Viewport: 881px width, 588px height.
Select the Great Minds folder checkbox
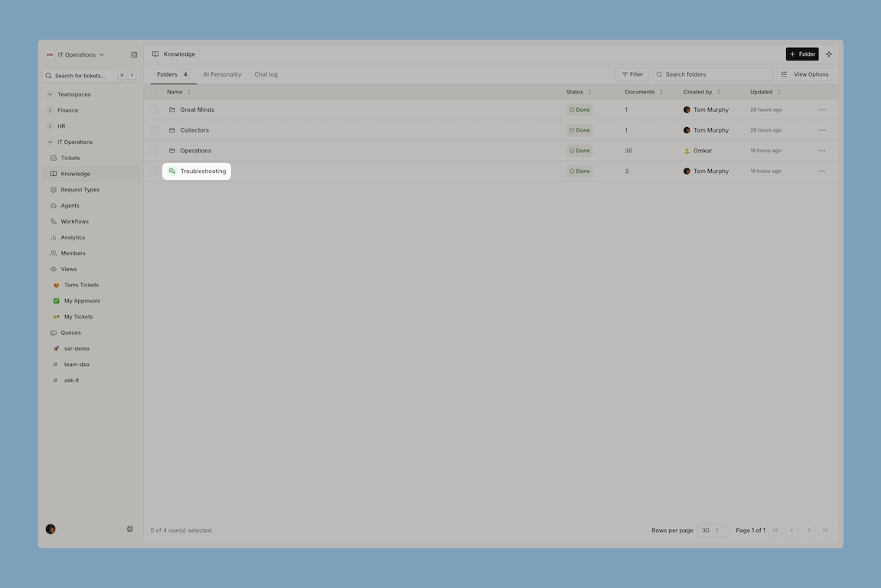click(x=154, y=109)
